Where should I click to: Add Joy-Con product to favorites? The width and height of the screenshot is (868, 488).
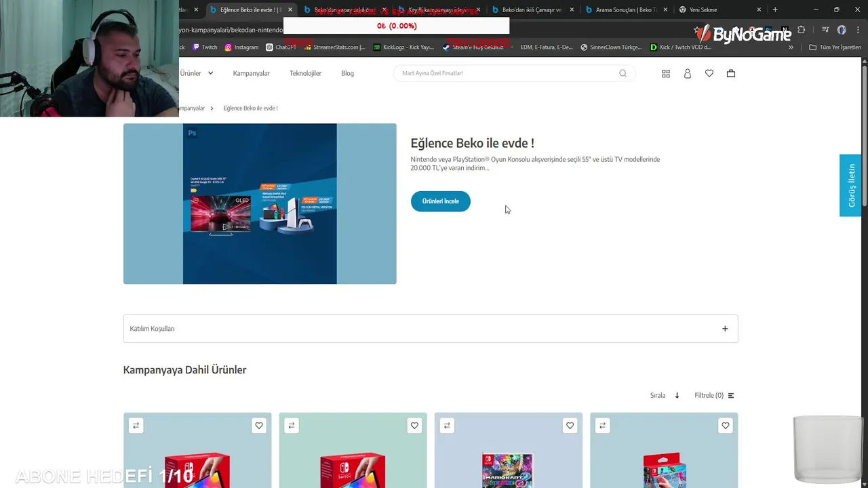coord(726,426)
